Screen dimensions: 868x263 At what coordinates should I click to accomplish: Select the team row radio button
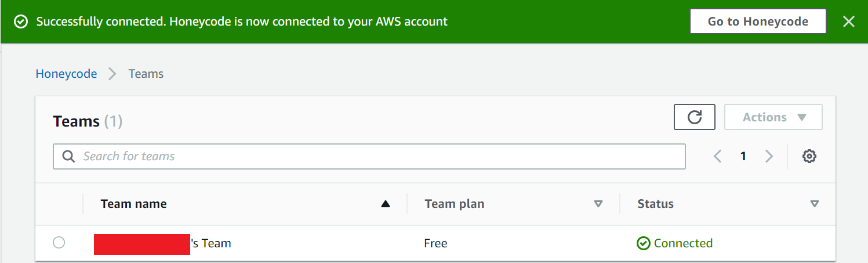click(x=59, y=243)
